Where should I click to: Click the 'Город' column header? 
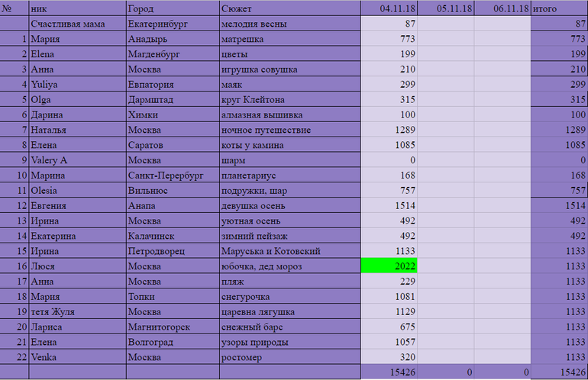173,8
